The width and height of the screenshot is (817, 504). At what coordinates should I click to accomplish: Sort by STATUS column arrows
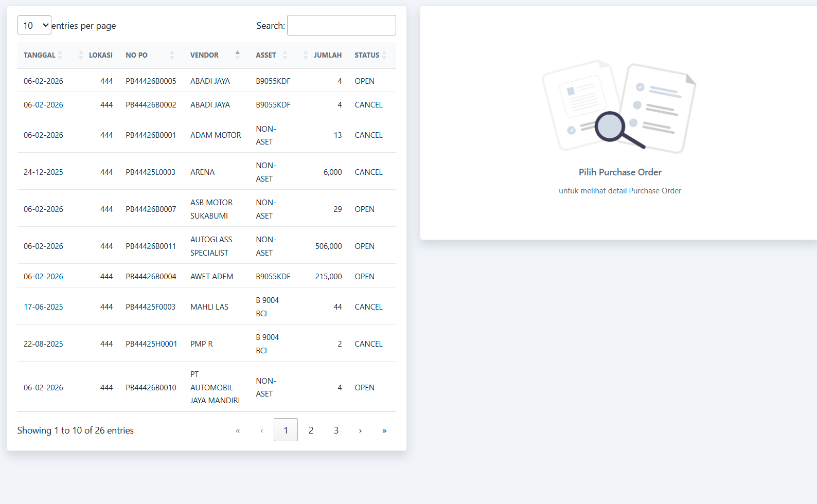pos(384,55)
